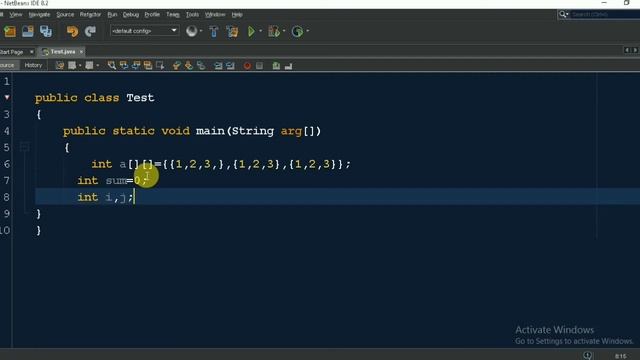
Task: Open Debug Project dropdown arrow
Action: (x=284, y=31)
